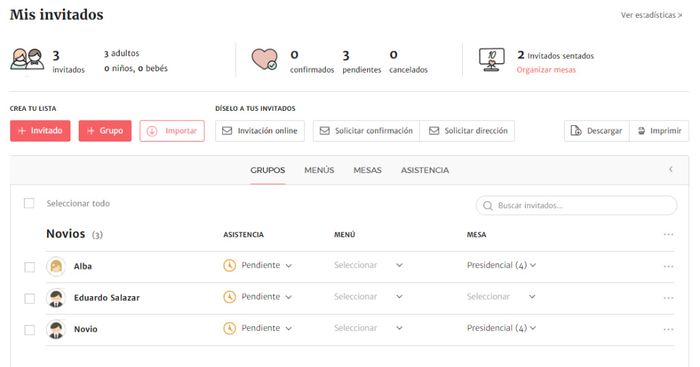Image resolution: width=700 pixels, height=367 pixels.
Task: Add a new Grupo
Action: [x=105, y=131]
